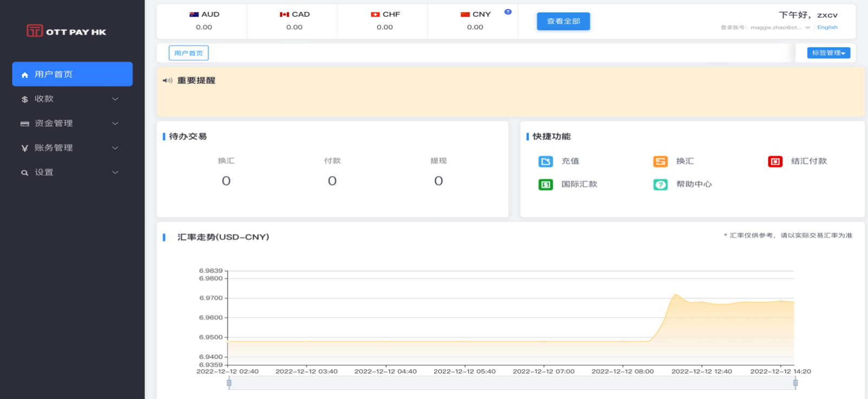Click the AUD balance 0.00 value
This screenshot has height=399, width=868.
point(204,27)
